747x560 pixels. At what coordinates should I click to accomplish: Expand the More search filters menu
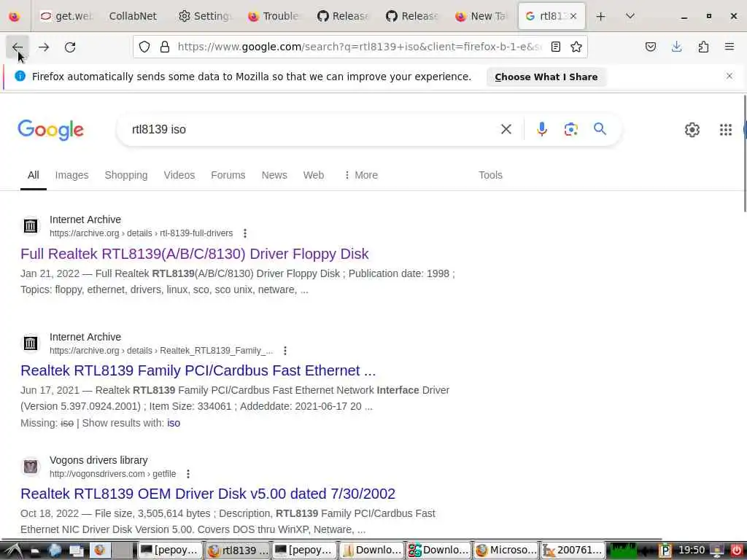tap(360, 175)
